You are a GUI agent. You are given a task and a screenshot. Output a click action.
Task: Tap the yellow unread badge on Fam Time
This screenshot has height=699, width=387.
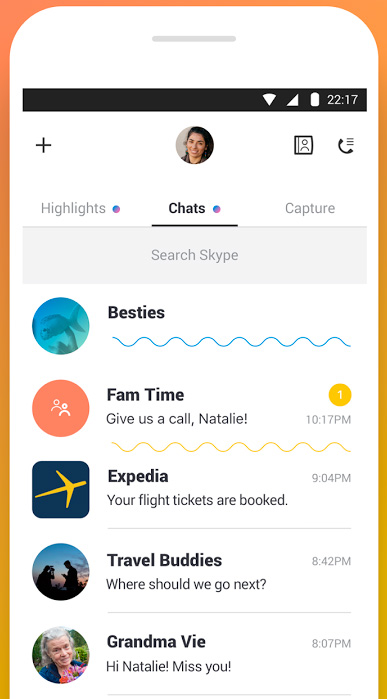coord(340,395)
